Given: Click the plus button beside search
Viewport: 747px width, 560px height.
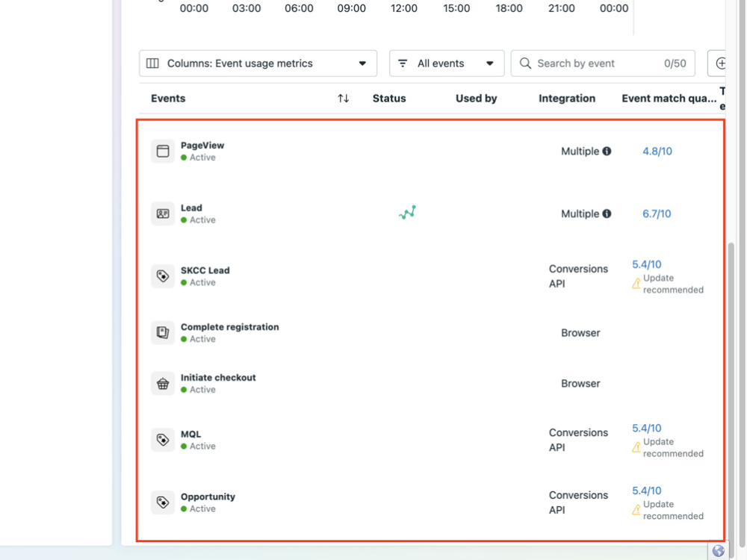Looking at the screenshot, I should point(719,63).
